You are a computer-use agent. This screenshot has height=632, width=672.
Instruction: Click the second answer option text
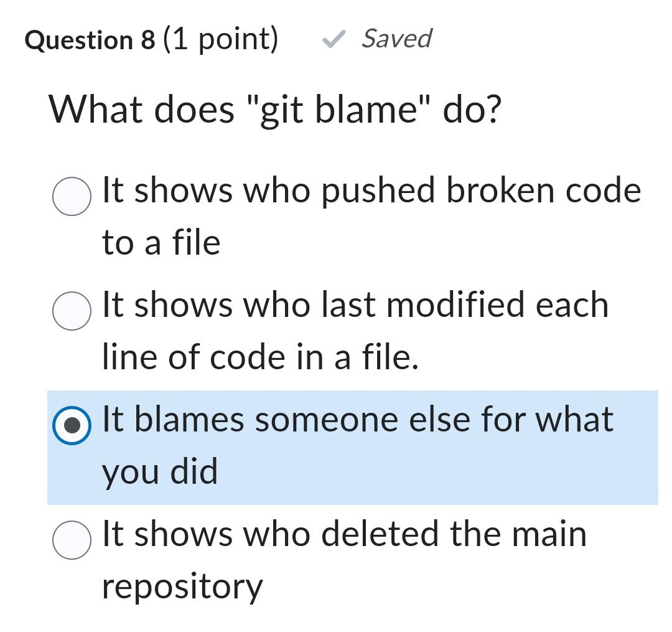355,305
